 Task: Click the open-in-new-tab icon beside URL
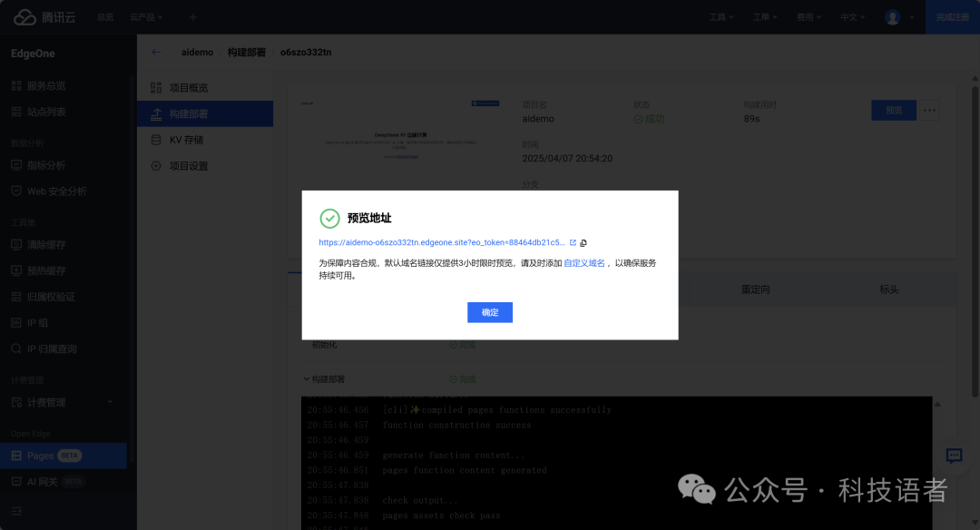click(573, 242)
